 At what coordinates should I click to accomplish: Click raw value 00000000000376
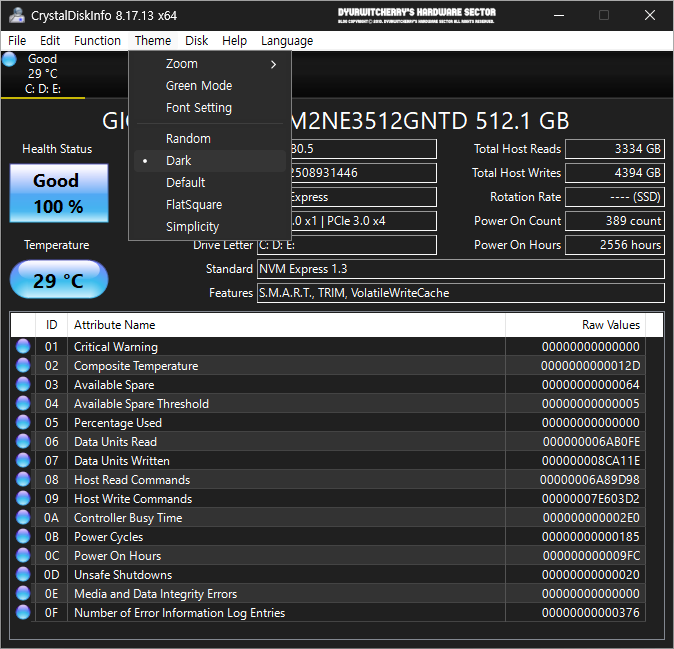[591, 612]
